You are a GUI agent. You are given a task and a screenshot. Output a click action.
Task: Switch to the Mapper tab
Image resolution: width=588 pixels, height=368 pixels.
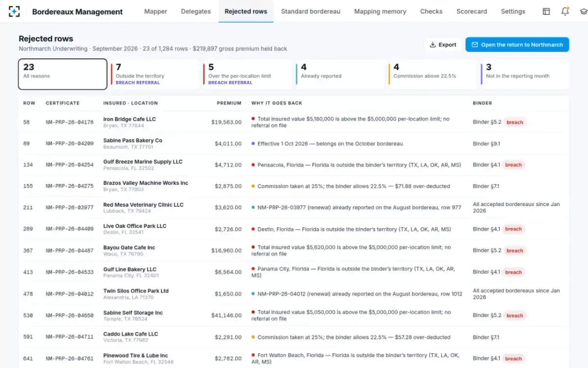[155, 11]
